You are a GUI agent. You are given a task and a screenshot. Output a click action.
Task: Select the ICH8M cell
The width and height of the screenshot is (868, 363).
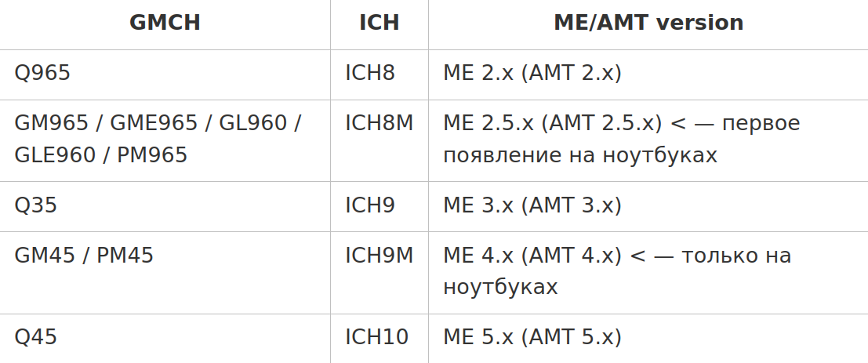[x=380, y=139]
